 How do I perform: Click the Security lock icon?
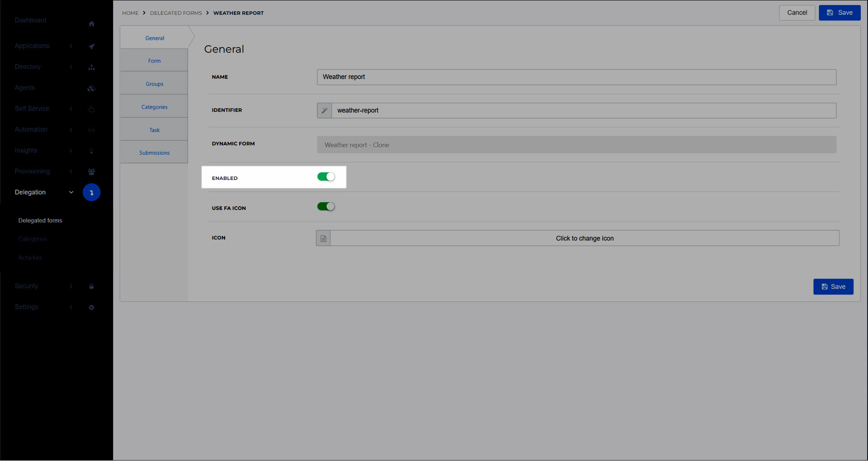pyautogui.click(x=91, y=286)
